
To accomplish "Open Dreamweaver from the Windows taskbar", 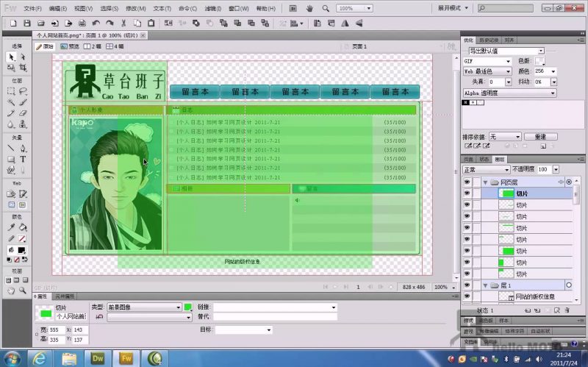I will click(98, 358).
